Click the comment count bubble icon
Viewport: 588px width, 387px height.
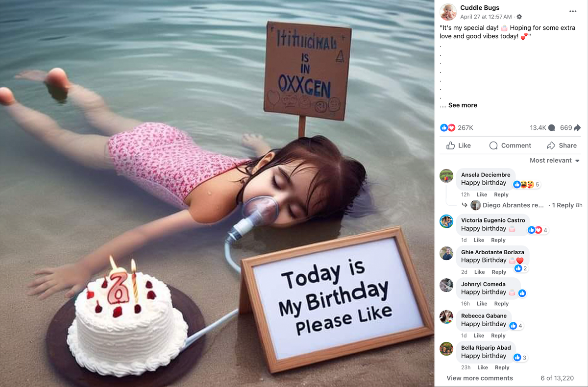click(551, 128)
